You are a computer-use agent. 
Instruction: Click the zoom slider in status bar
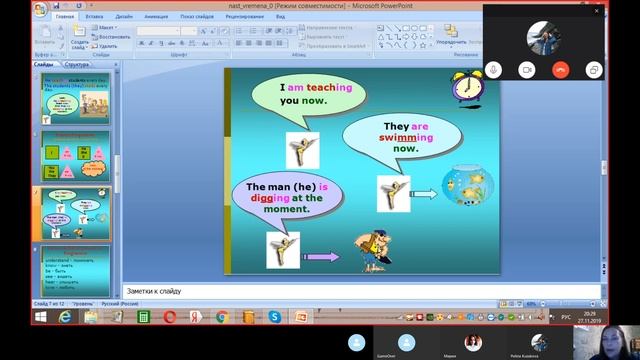[x=569, y=304]
